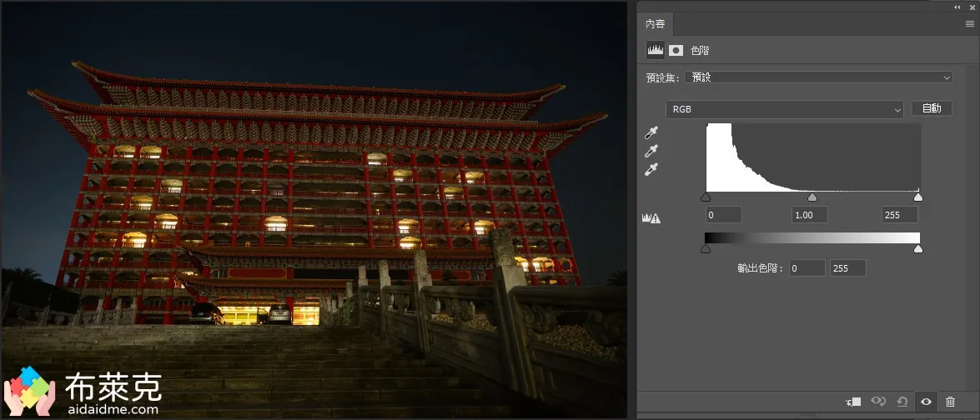This screenshot has height=420, width=980.
Task: Open the RGB channel dropdown
Action: (x=784, y=109)
